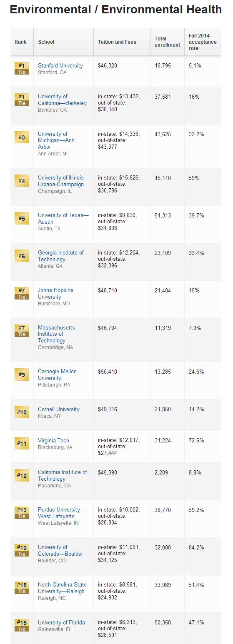Viewport: 233px width, 644px height.
Task: Click the #6 rank badge for Georgia Tech
Action: 22,256
